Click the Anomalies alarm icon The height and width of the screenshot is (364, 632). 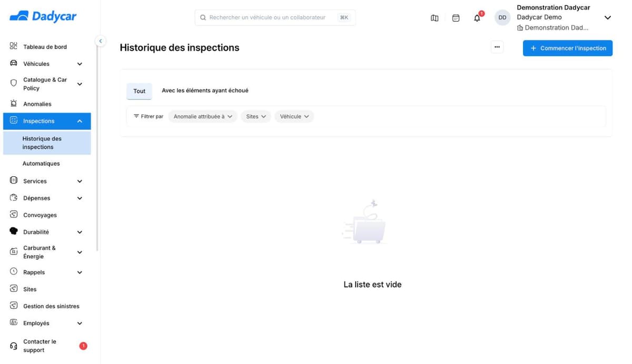click(x=14, y=104)
